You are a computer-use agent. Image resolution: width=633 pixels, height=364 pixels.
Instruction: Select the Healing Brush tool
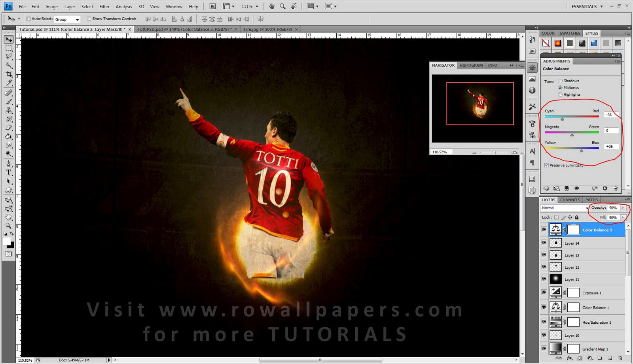point(9,93)
